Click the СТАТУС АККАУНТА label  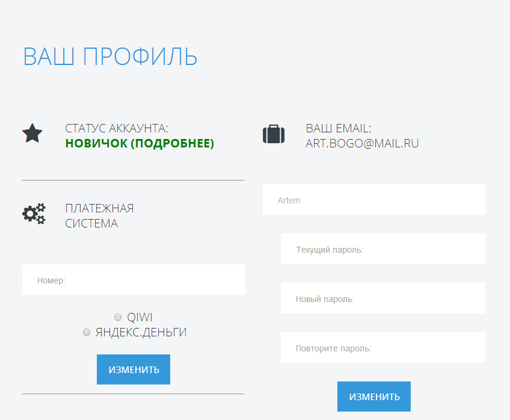(x=117, y=129)
